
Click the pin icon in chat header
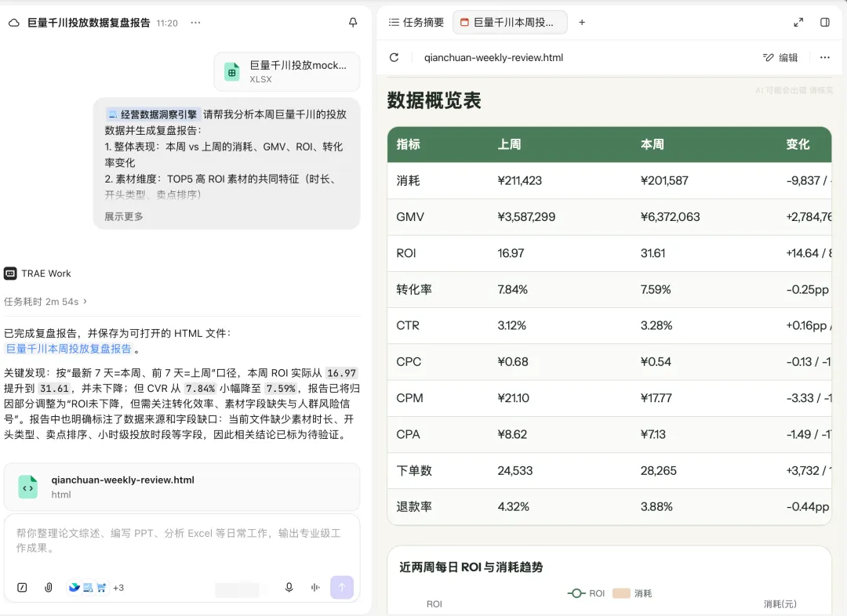(353, 23)
